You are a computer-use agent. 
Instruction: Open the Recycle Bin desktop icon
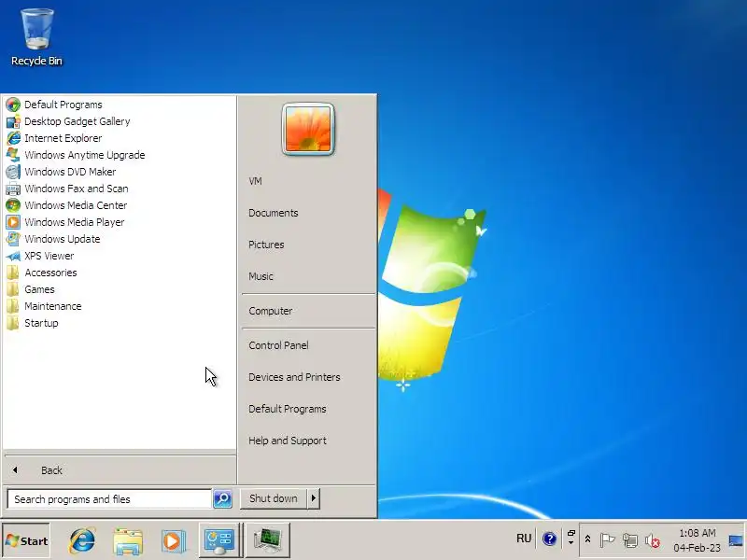pyautogui.click(x=36, y=37)
